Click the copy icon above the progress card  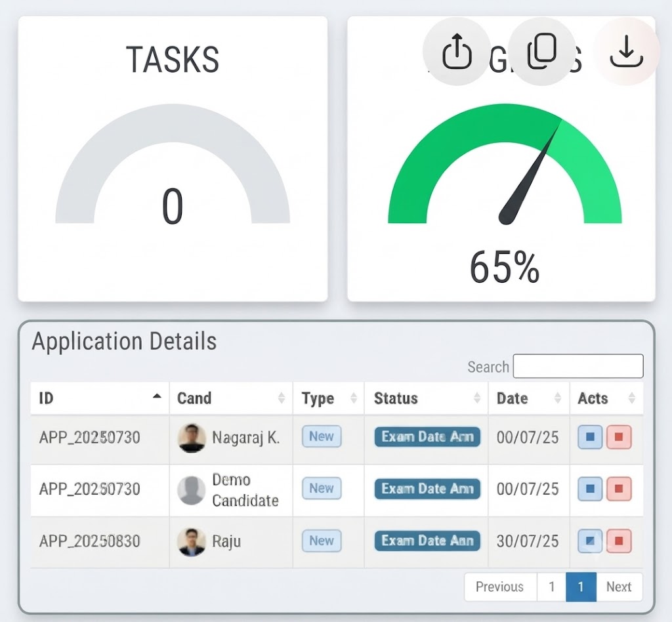point(541,51)
